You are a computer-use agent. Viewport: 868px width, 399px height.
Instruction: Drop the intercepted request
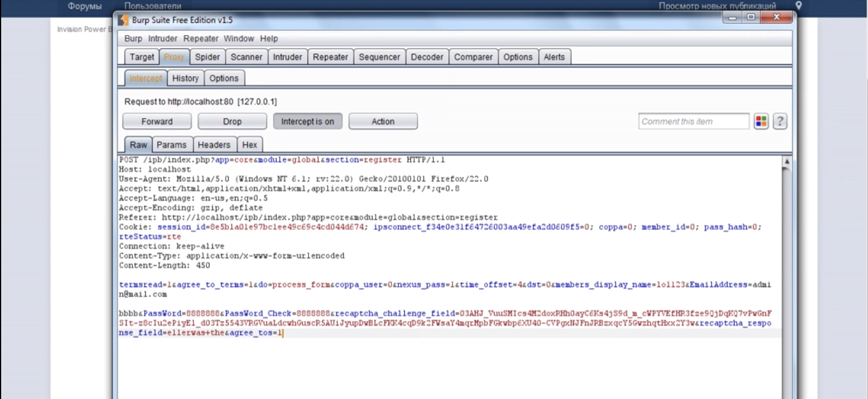[232, 121]
